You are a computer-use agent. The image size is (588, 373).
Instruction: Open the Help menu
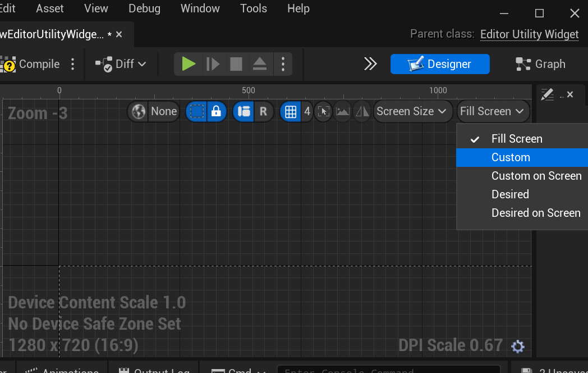click(x=298, y=8)
